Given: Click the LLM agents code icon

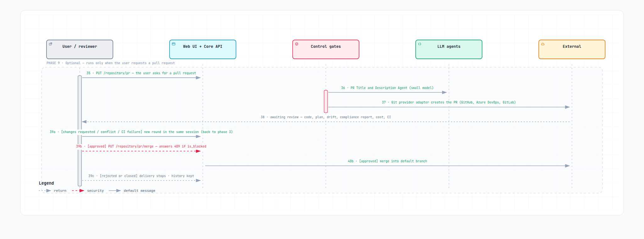Looking at the screenshot, I should tap(420, 44).
